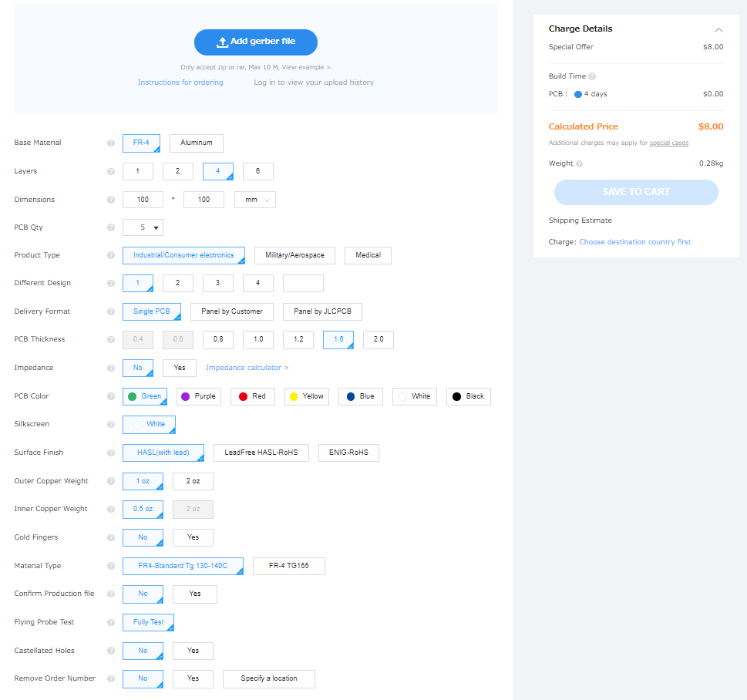
Task: Click the Build Time help icon
Action: pos(592,76)
